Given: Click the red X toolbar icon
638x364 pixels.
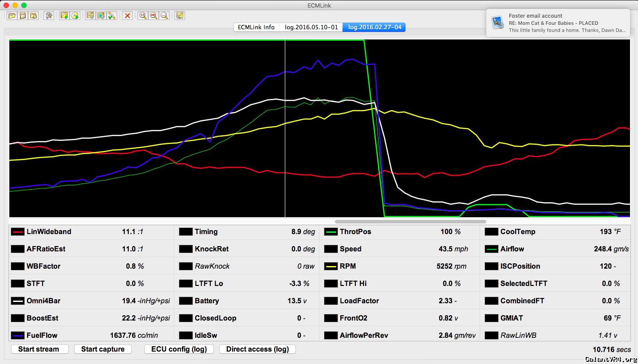Looking at the screenshot, I should tap(127, 16).
